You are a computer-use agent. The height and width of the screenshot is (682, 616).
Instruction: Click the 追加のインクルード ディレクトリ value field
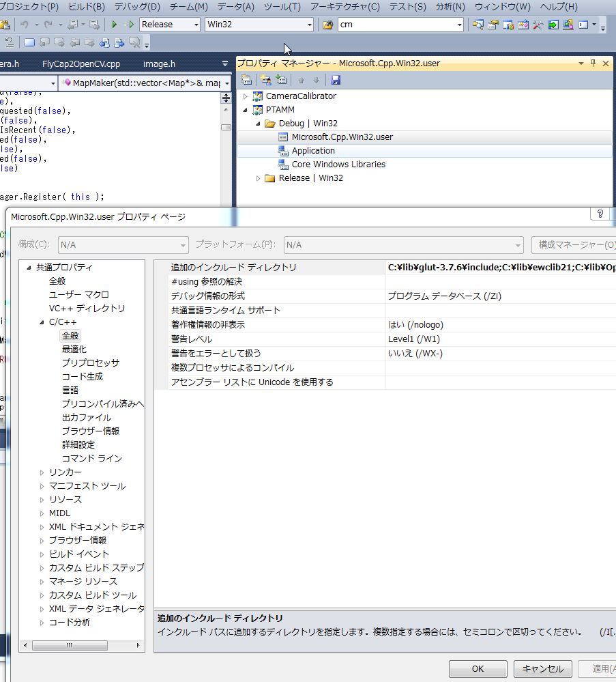point(501,268)
